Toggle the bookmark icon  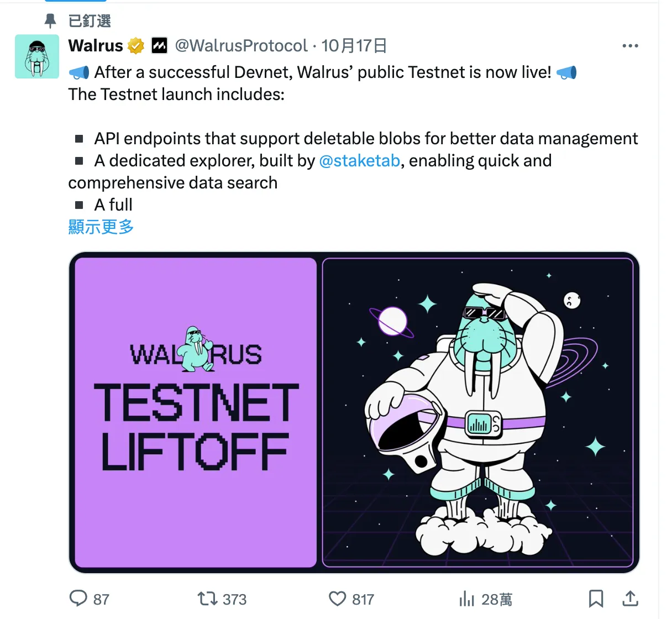[596, 599]
